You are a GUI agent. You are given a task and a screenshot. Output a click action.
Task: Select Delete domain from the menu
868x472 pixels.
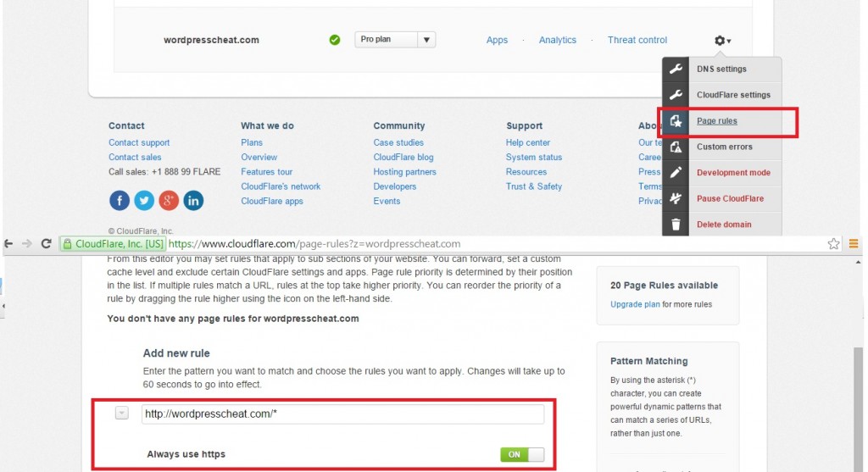(x=724, y=225)
